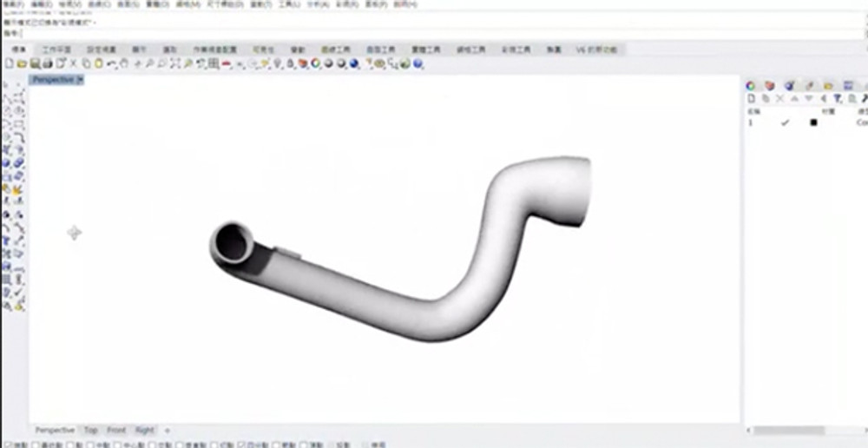Click into the command prompt input field
868x448 pixels.
click(443, 35)
